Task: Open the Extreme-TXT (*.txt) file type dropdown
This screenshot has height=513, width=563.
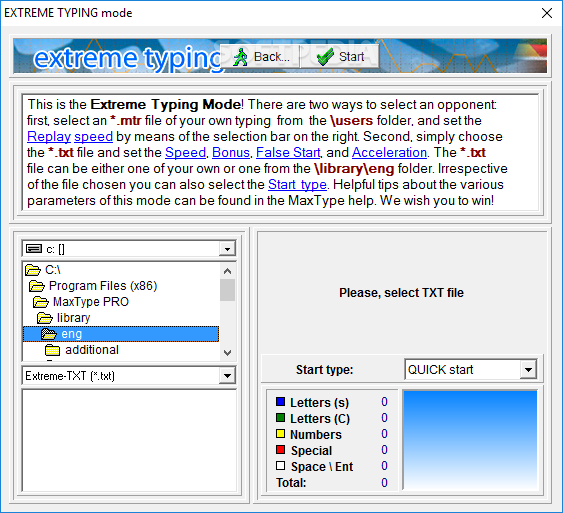Action: pyautogui.click(x=129, y=376)
